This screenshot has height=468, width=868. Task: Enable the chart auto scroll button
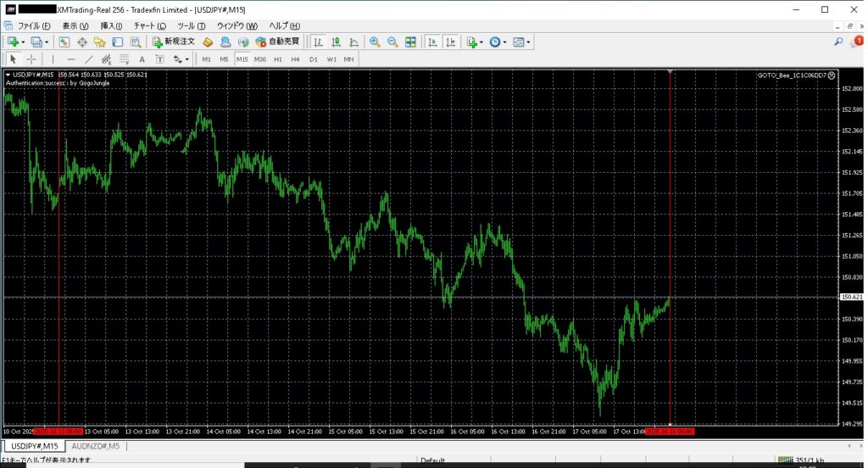[x=431, y=42]
